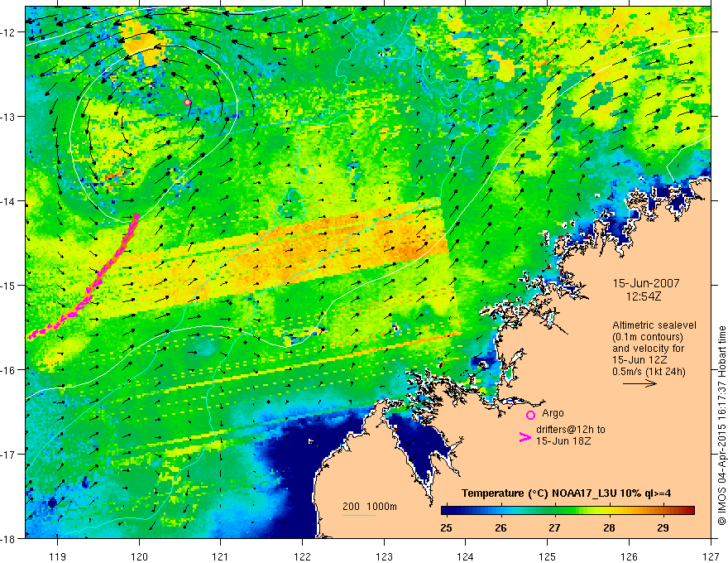Viewport: 728px width, 563px height.
Task: Click the dark red end of color bar
Action: (691, 510)
